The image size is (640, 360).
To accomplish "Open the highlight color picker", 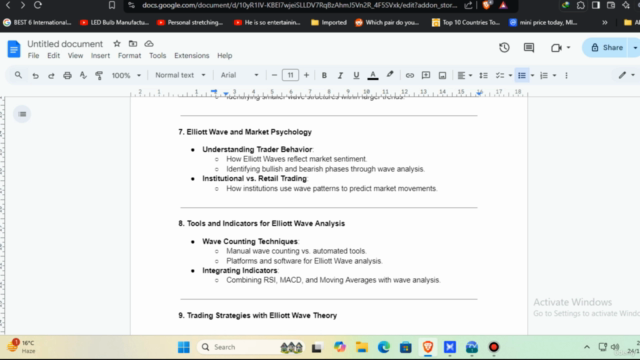I will 390,75.
